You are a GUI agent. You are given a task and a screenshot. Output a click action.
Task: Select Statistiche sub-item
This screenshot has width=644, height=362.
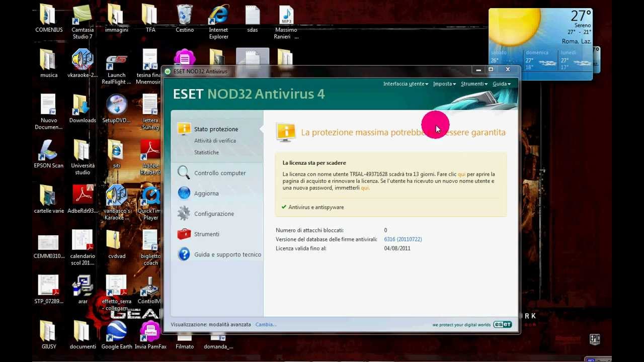click(206, 152)
